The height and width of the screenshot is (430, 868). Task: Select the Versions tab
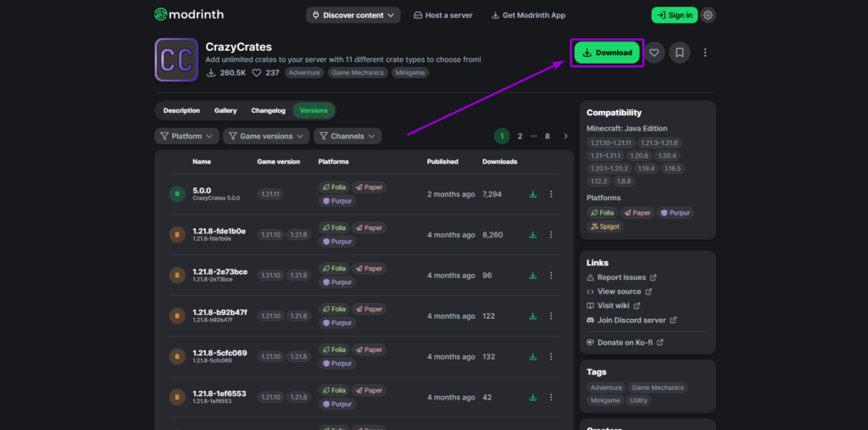(314, 111)
